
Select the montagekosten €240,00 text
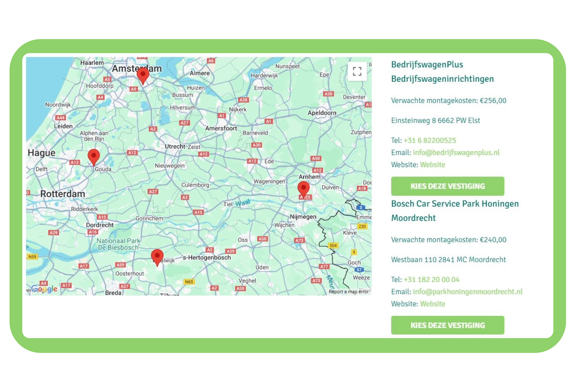tap(449, 240)
